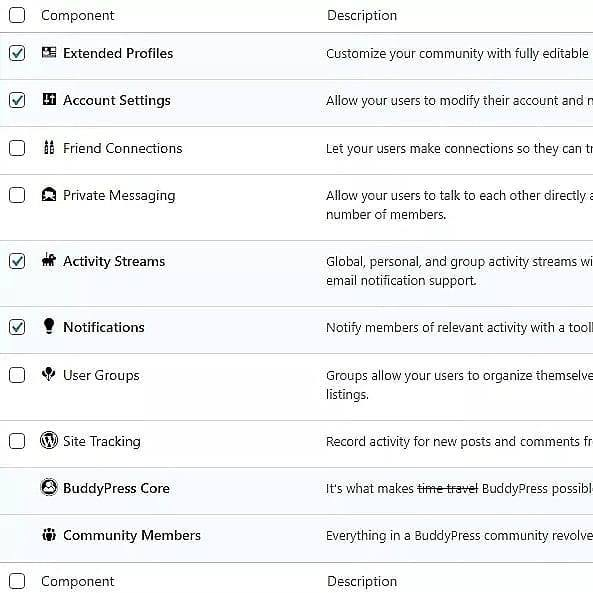Enable the Private Messaging checkbox
593x593 pixels.
17,195
